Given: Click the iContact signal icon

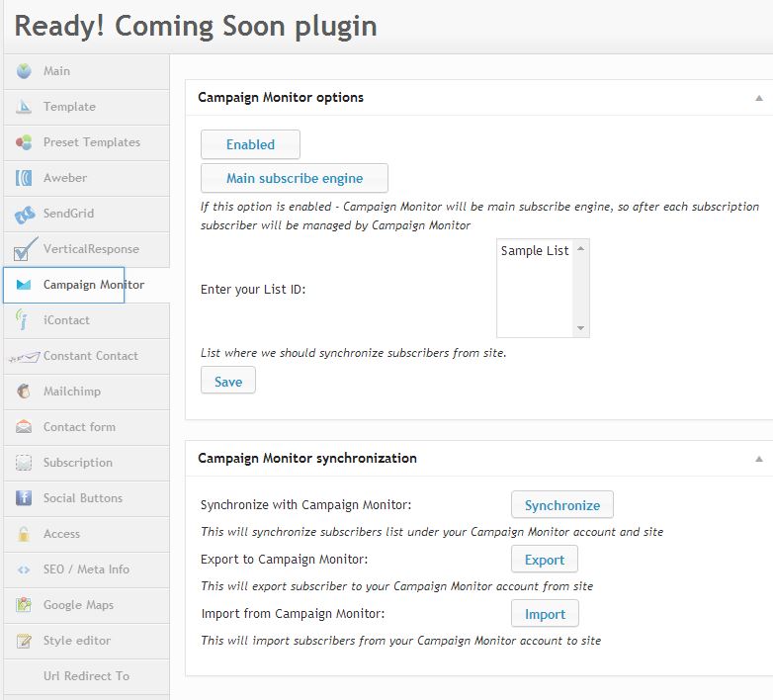Looking at the screenshot, I should (22, 319).
